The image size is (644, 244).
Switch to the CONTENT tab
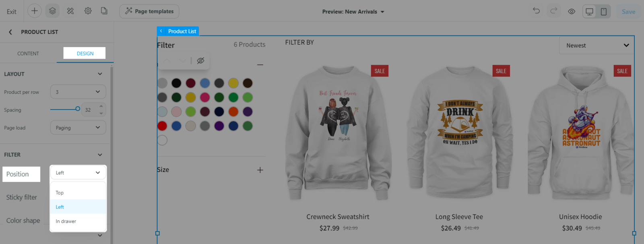click(28, 53)
